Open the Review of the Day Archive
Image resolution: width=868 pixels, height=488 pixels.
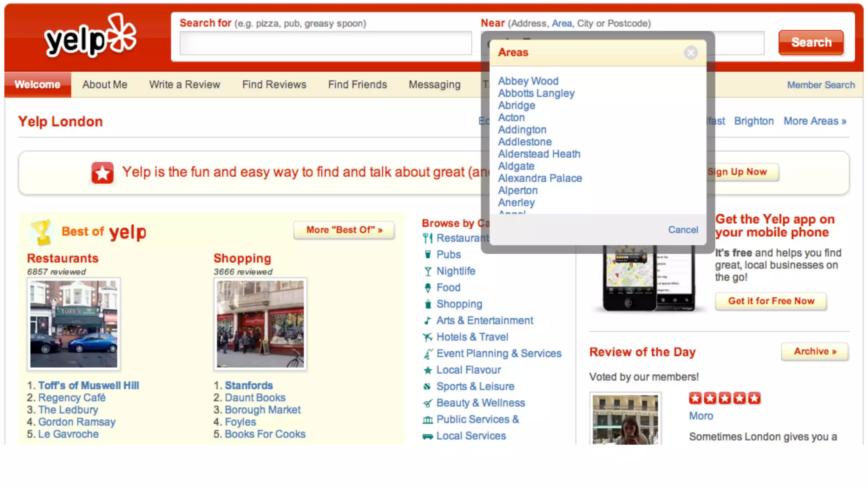coord(815,352)
